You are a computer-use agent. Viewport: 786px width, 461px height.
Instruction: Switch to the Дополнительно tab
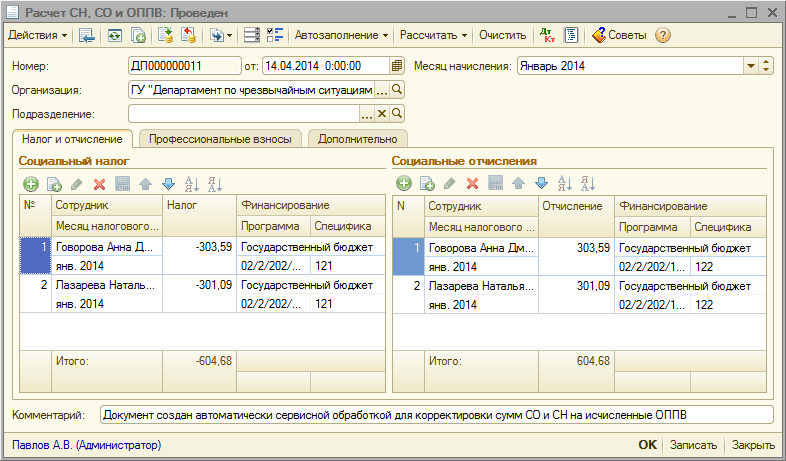pyautogui.click(x=357, y=139)
